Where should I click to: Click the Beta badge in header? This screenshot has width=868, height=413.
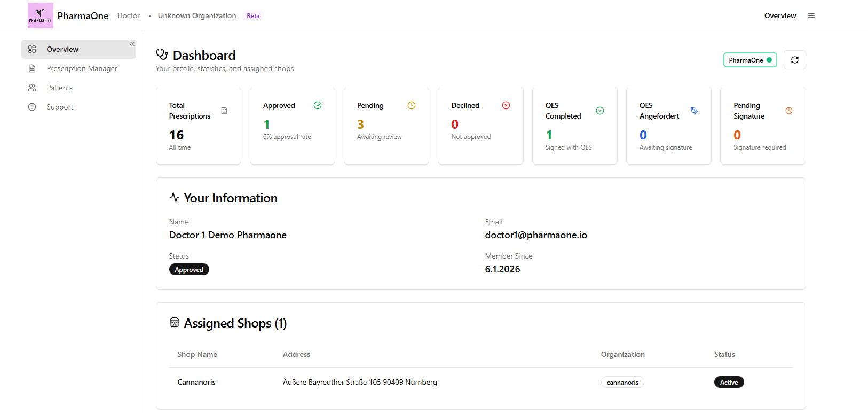pos(253,15)
